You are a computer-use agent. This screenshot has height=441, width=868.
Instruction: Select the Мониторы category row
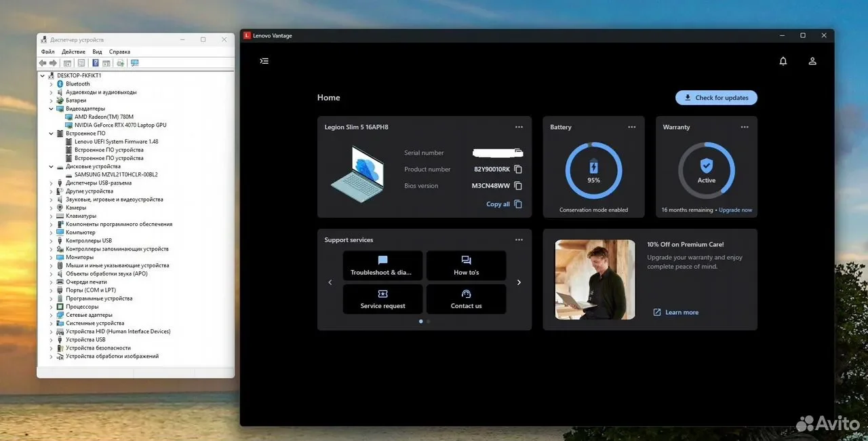(x=79, y=257)
